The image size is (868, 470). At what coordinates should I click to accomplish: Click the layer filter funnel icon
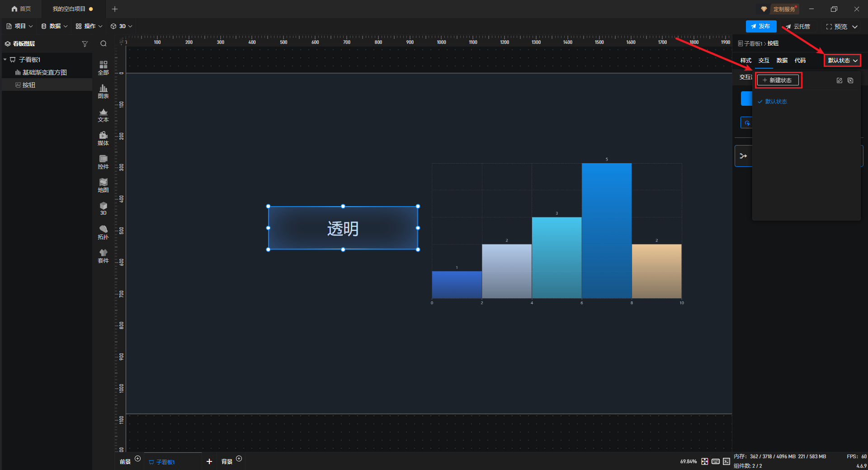click(85, 44)
